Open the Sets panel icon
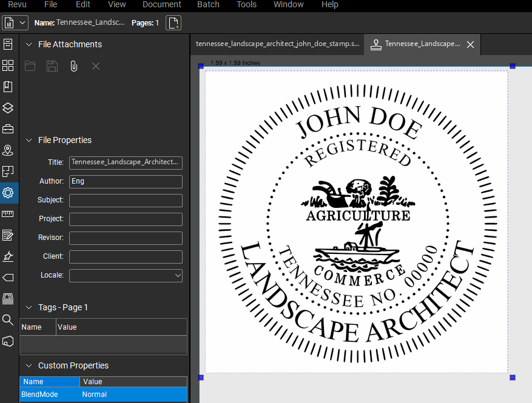The width and height of the screenshot is (532, 403). 8,172
